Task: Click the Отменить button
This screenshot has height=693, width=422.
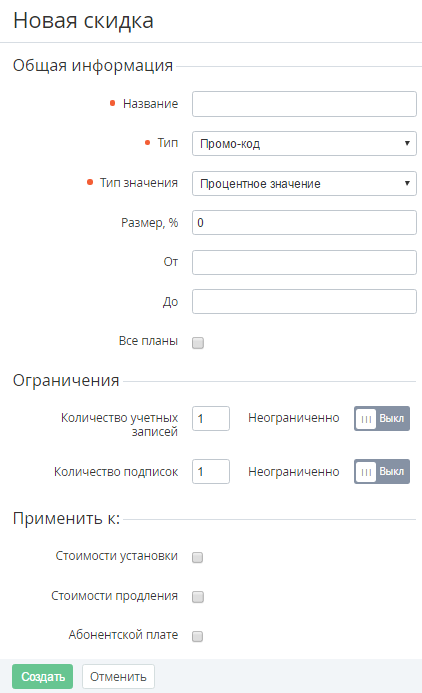Action: click(x=118, y=676)
